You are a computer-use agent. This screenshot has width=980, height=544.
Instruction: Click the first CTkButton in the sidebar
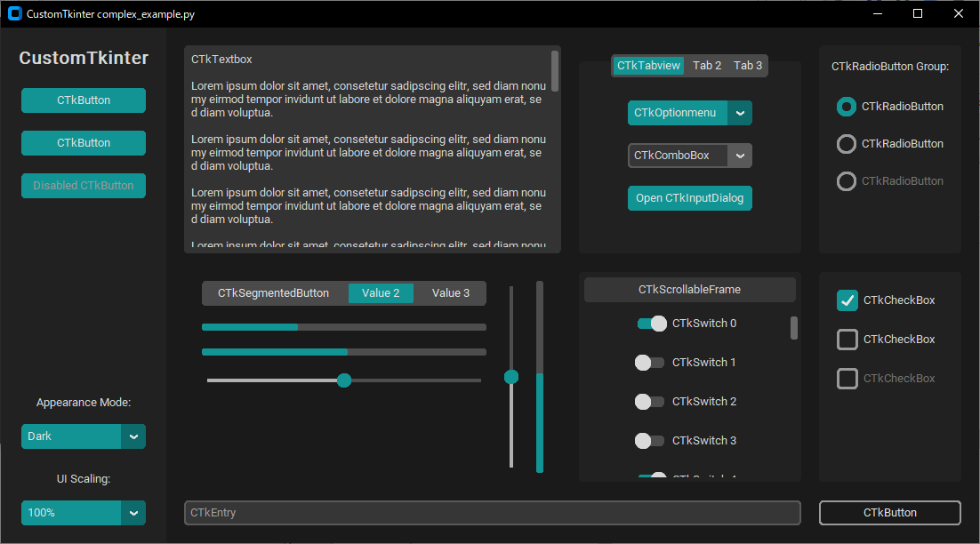click(83, 100)
